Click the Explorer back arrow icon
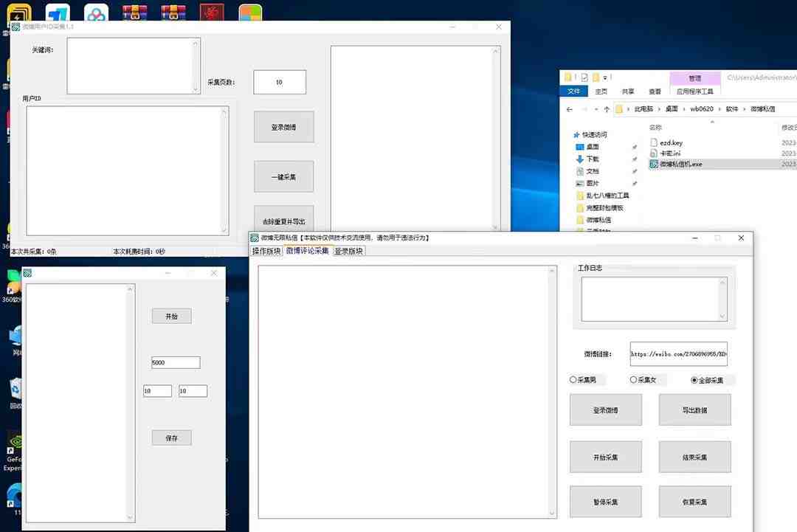Image resolution: width=797 pixels, height=532 pixels. (569, 108)
